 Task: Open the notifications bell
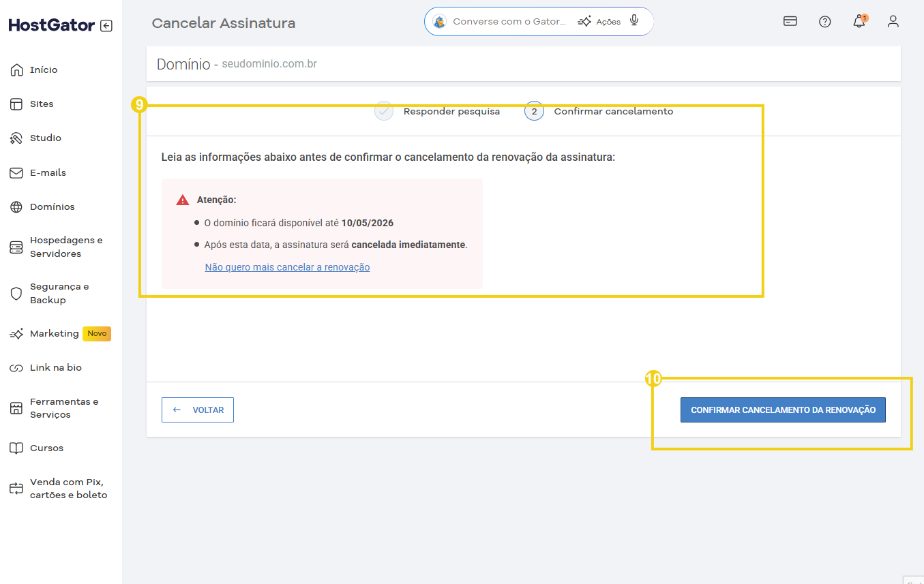click(x=859, y=21)
